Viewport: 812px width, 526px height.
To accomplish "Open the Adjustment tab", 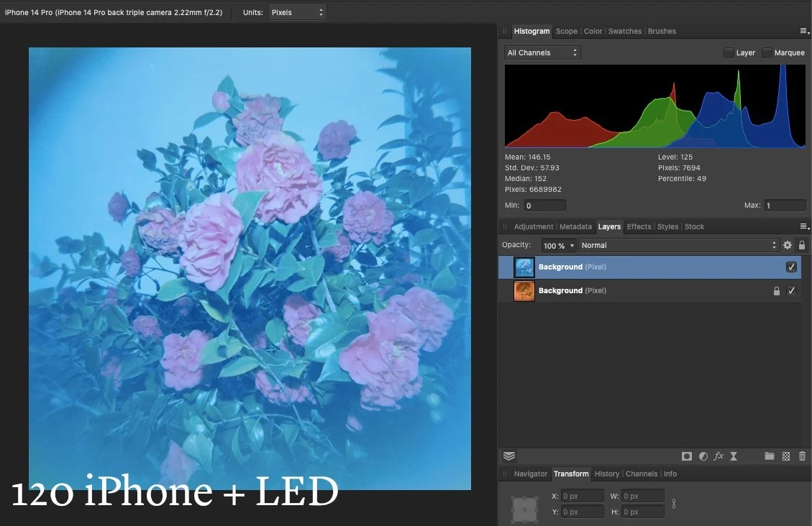I will tap(534, 226).
